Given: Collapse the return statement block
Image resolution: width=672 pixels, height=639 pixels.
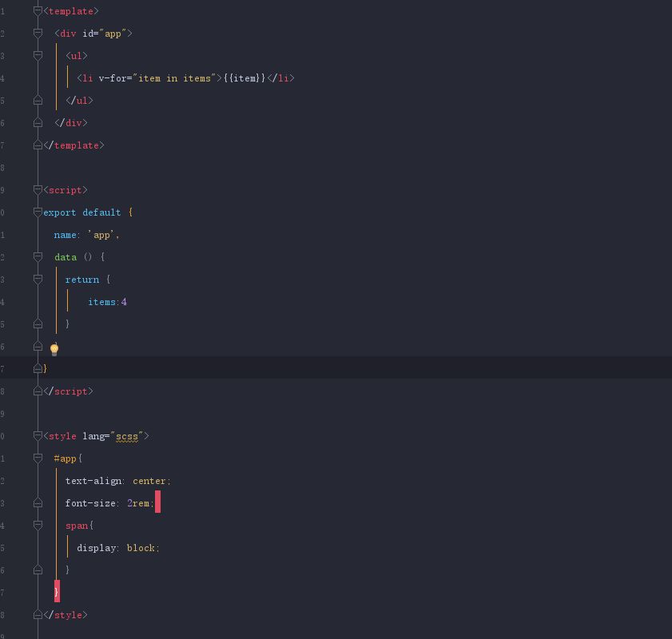Looking at the screenshot, I should coord(38,280).
